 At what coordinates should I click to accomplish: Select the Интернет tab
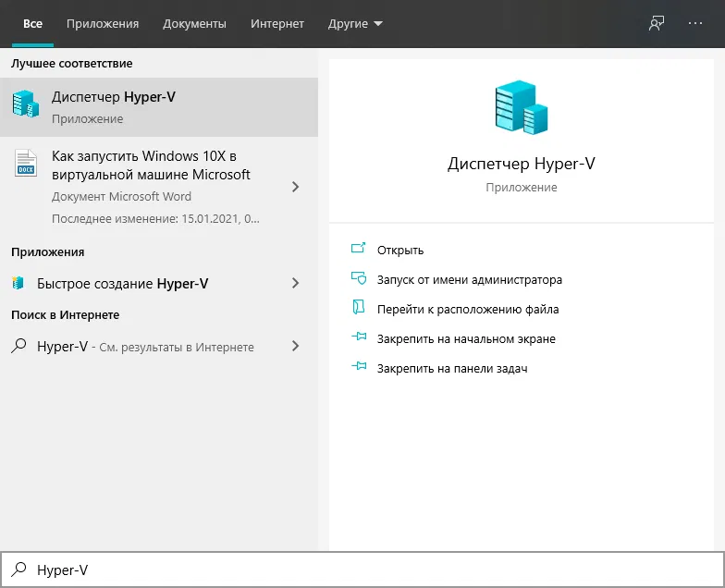click(277, 24)
